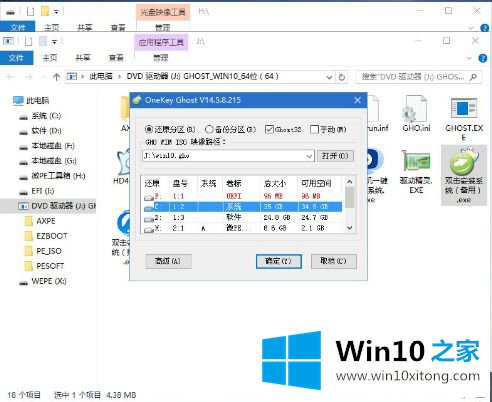Expand the address bar history dropdown
The image size is (492, 402).
tap(329, 77)
